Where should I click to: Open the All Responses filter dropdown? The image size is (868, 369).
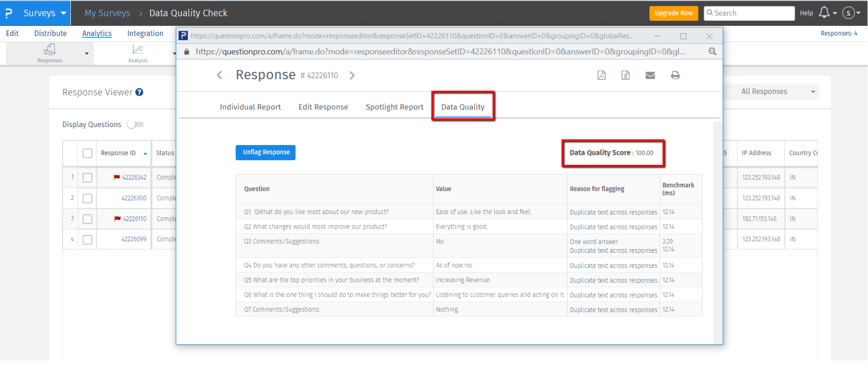pyautogui.click(x=777, y=92)
